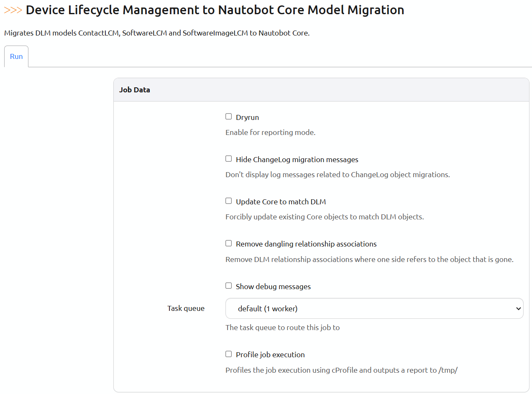Click the task queue routing help text
532x394 pixels.
pyautogui.click(x=282, y=328)
